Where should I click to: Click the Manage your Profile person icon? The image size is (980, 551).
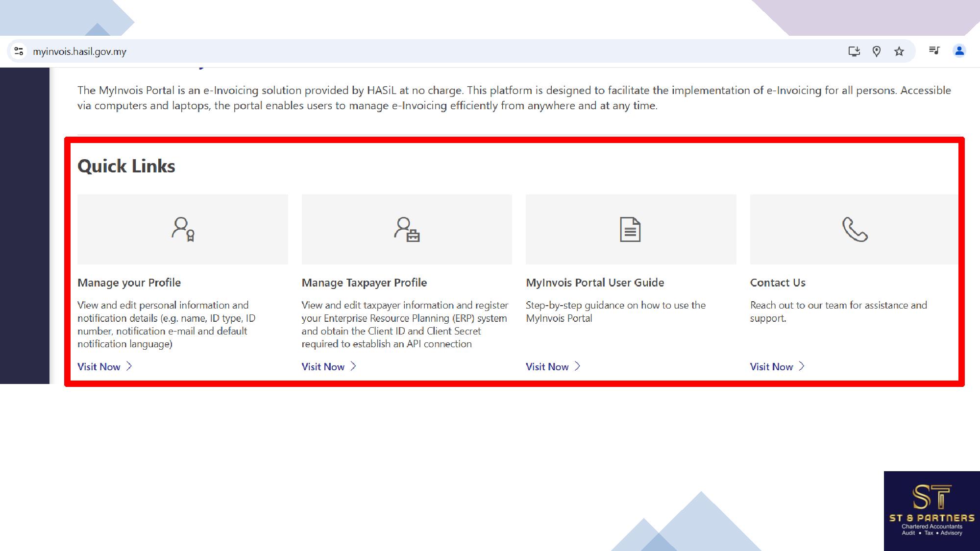[183, 229]
